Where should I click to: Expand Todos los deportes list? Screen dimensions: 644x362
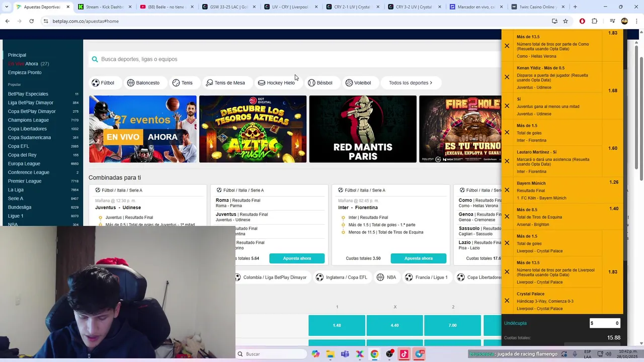[x=411, y=82]
